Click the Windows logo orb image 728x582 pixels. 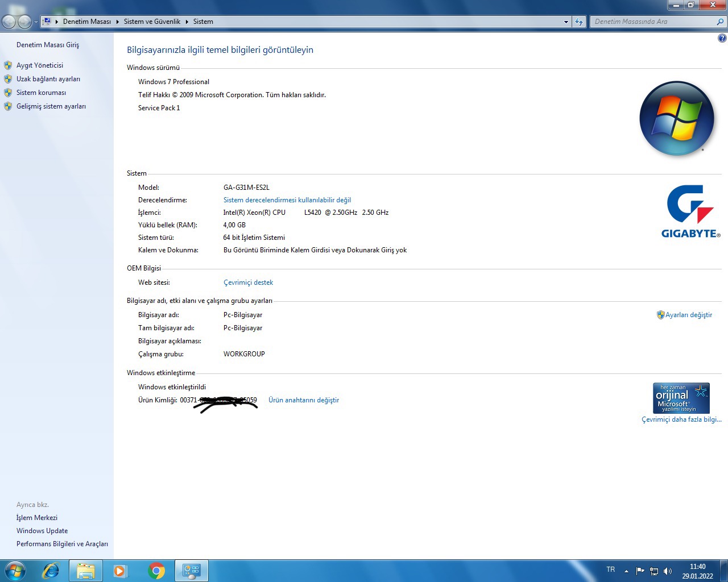click(677, 118)
